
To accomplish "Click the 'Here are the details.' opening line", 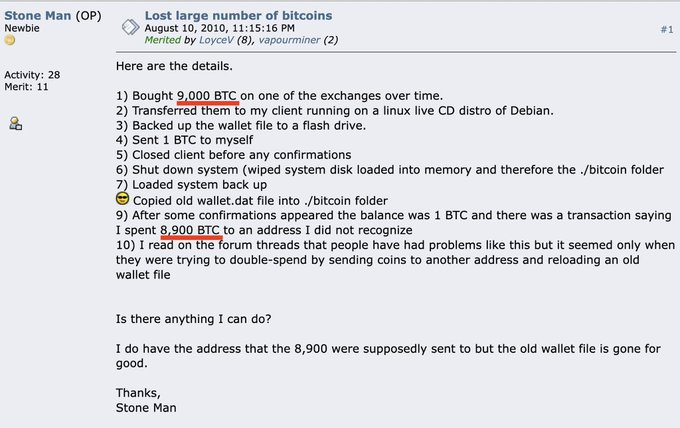I will (174, 66).
